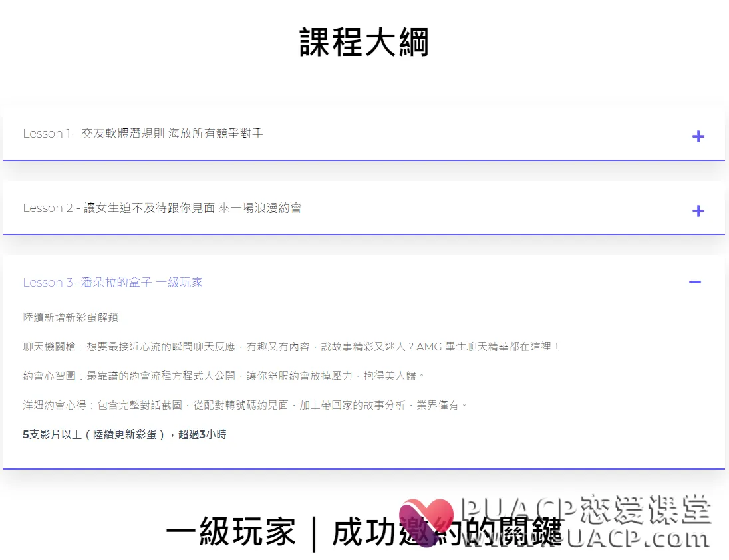The image size is (729, 560).
Task: Select the 陸續新增新彩蛋解鎖 line
Action: pos(71,317)
